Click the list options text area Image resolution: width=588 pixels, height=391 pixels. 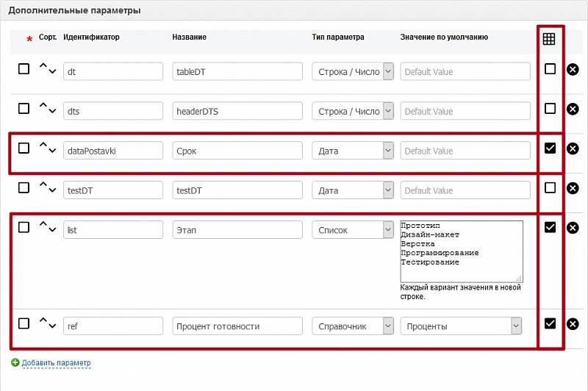[x=461, y=251]
